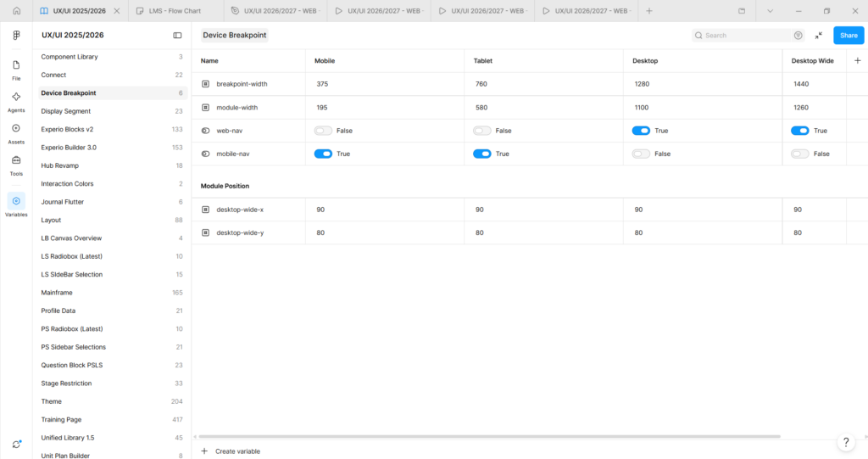Click the window layout icon in title bar
The image size is (868, 459).
click(x=742, y=10)
